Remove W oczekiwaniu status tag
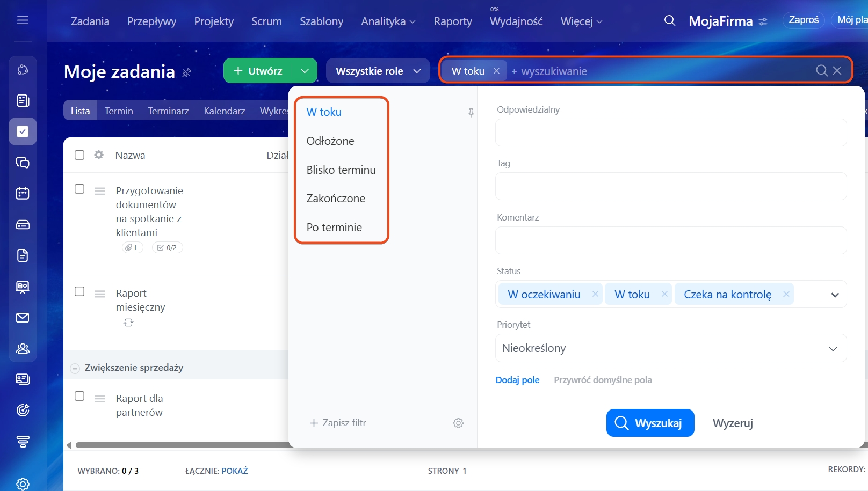This screenshot has height=491, width=868. click(595, 294)
